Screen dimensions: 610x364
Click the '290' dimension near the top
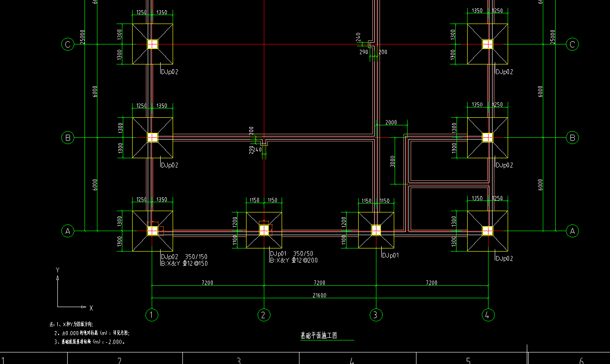pyautogui.click(x=364, y=52)
